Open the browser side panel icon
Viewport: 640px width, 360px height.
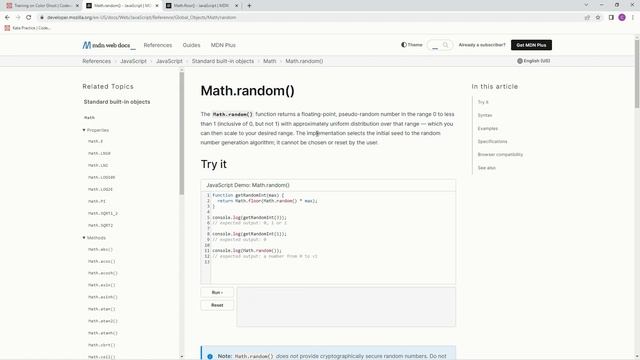(x=611, y=18)
